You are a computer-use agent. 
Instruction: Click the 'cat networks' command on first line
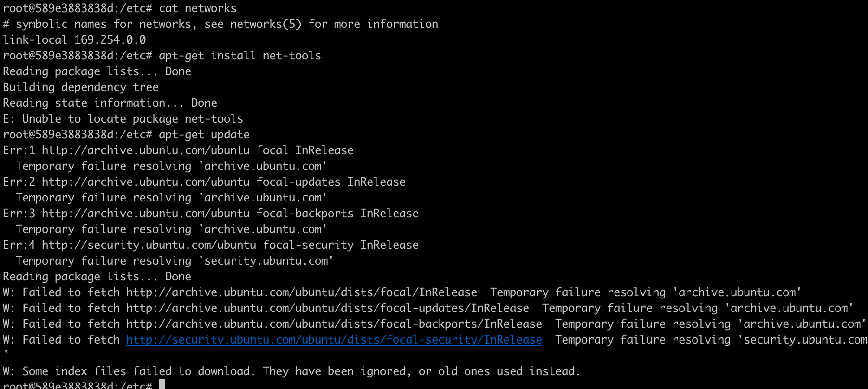click(x=198, y=8)
